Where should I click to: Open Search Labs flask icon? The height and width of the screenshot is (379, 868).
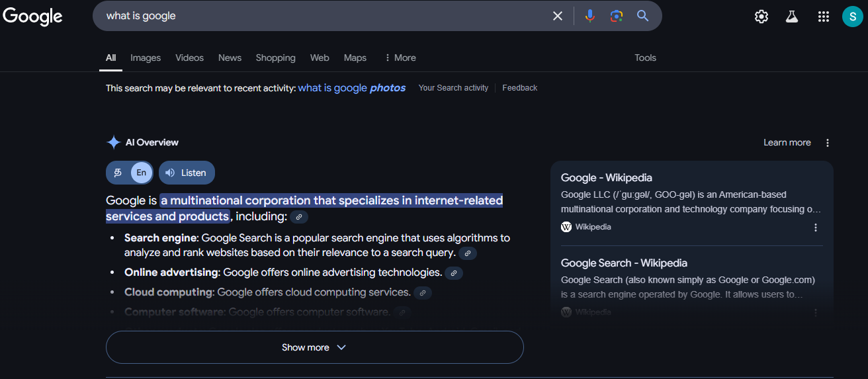(x=792, y=17)
